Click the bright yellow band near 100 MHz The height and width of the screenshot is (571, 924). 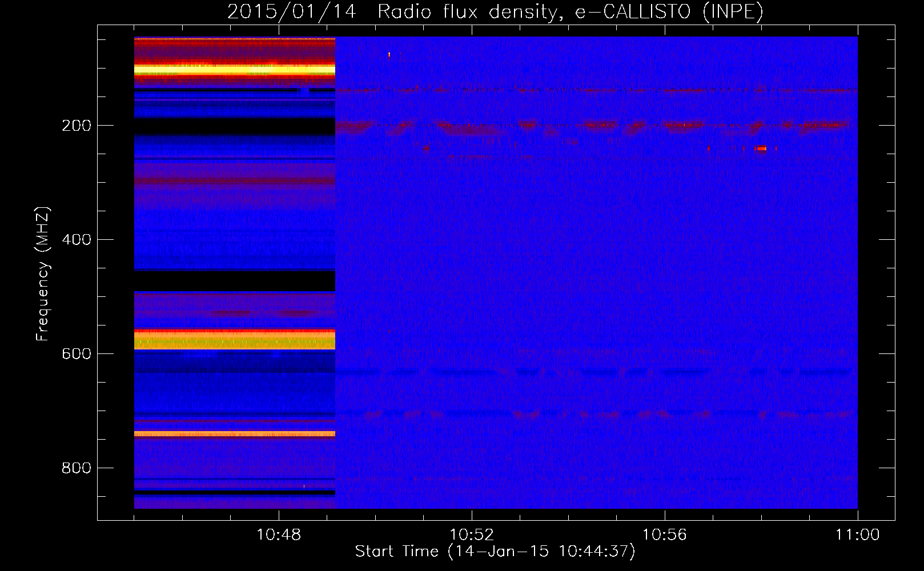(235, 70)
